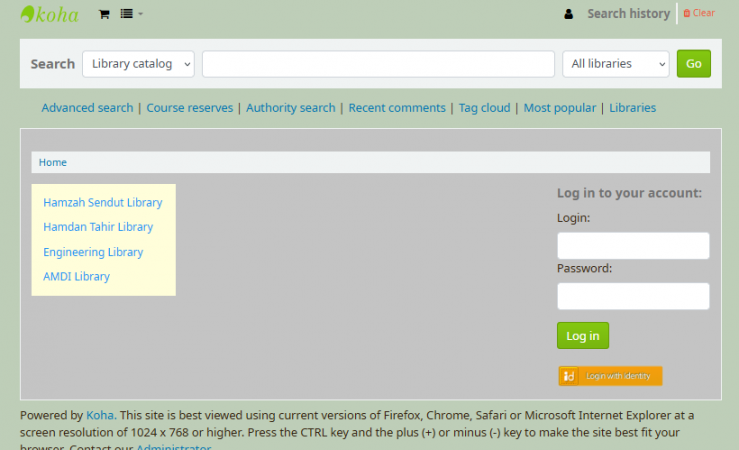Click the Koha logo

(49, 14)
